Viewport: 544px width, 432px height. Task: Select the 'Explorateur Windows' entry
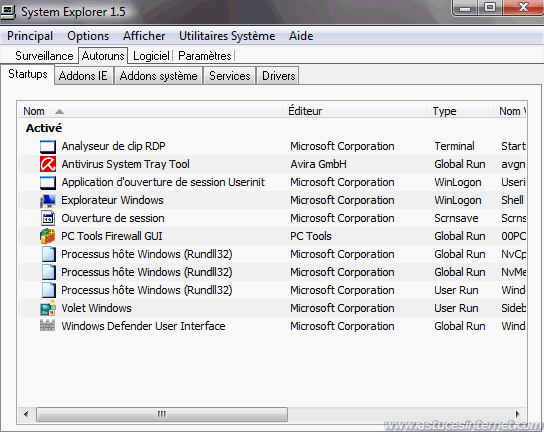click(112, 200)
